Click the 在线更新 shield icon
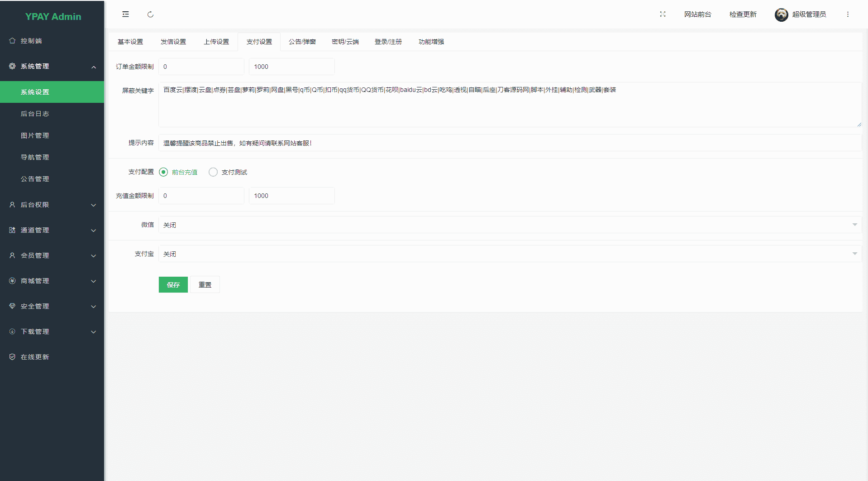The width and height of the screenshot is (868, 481). (x=12, y=357)
